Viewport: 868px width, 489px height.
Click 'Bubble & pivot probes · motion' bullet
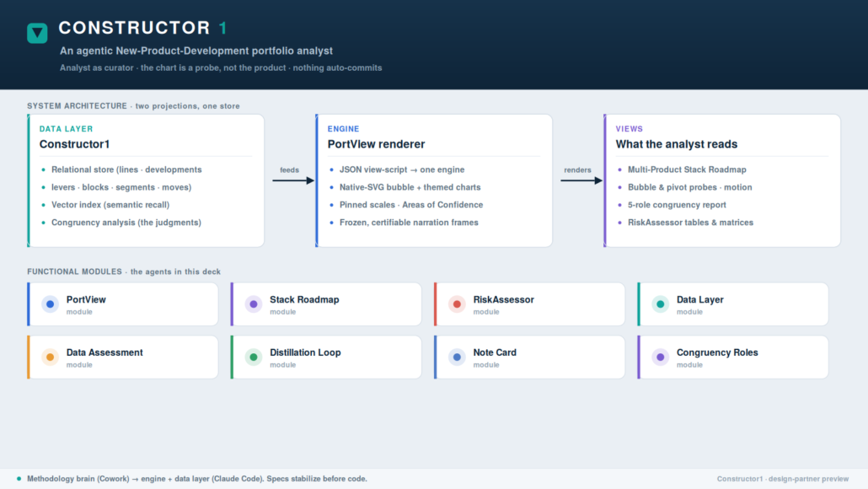(689, 187)
